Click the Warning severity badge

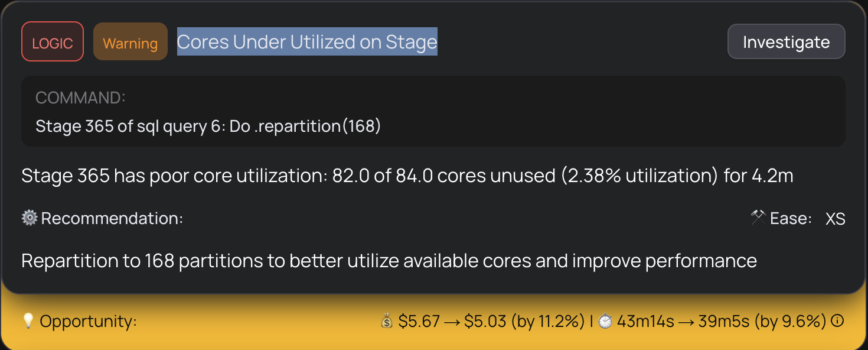pyautogui.click(x=130, y=42)
